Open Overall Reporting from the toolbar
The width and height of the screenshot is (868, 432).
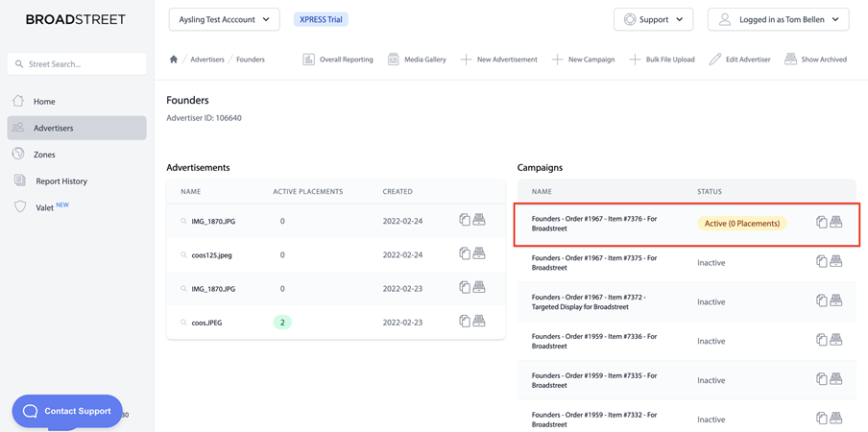[x=338, y=60]
